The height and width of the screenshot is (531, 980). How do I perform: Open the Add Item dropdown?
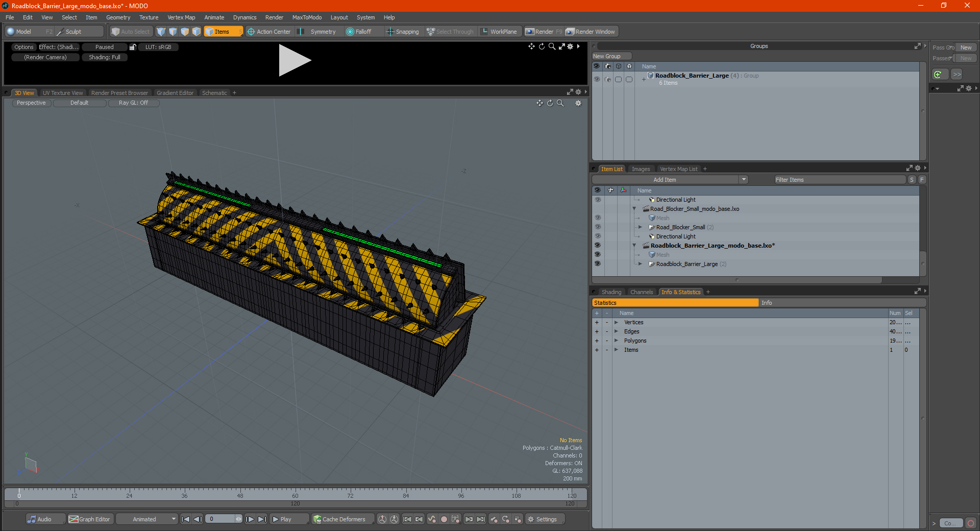pos(670,180)
